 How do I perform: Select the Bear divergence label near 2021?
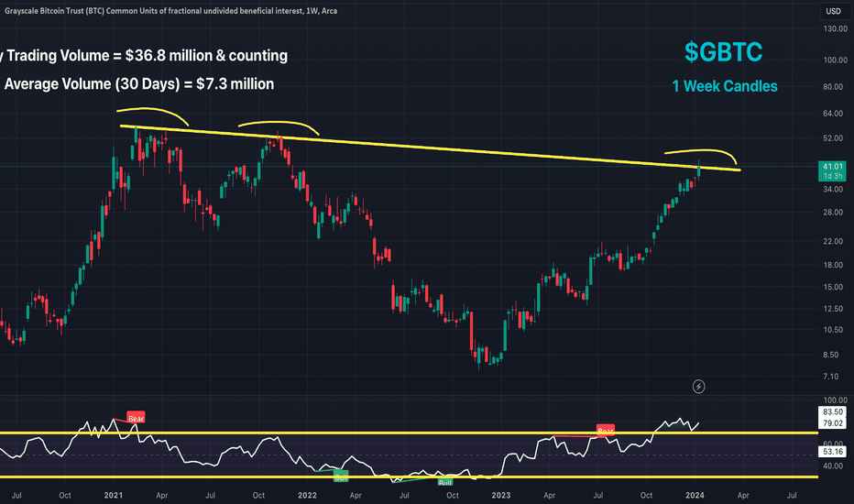pos(137,419)
